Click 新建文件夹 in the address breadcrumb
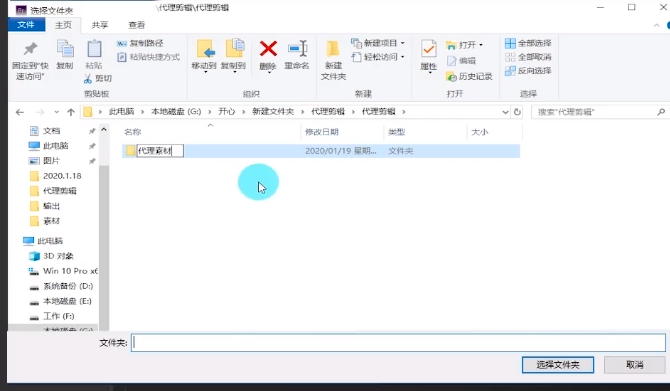Image resolution: width=670 pixels, height=391 pixels. point(273,112)
